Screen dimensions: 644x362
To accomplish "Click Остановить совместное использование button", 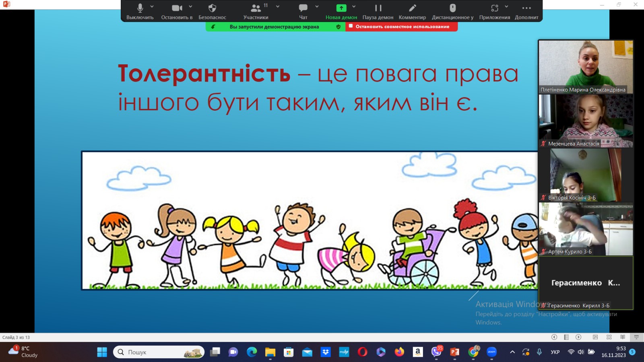I will point(401,27).
